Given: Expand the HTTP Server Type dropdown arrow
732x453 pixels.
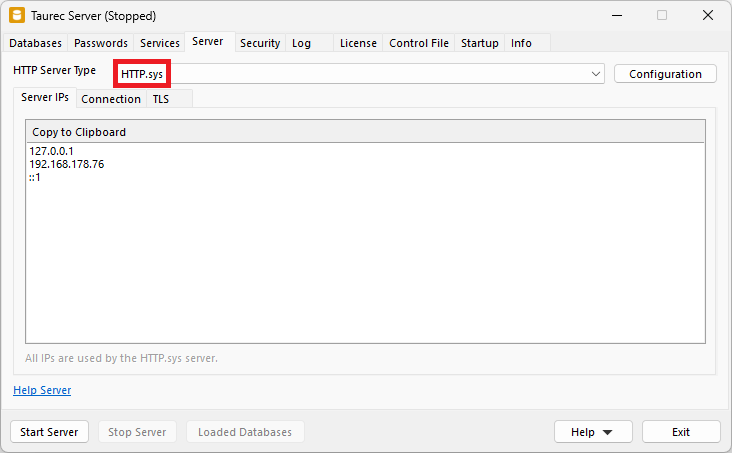Looking at the screenshot, I should 596,74.
